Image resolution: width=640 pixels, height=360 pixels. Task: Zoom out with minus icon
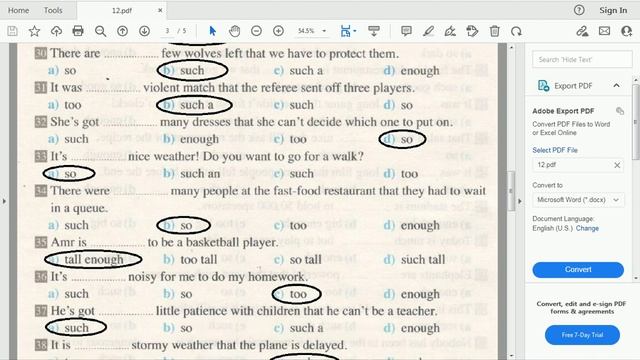[x=256, y=31]
